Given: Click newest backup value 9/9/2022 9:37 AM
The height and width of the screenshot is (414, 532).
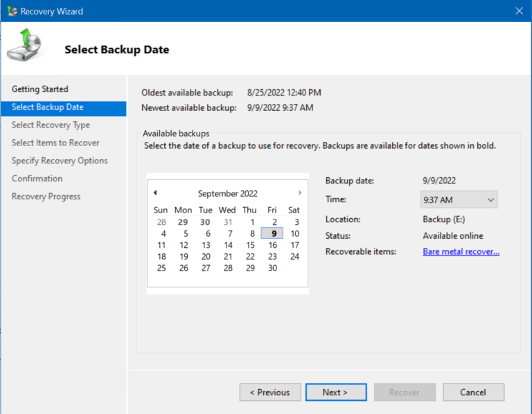Looking at the screenshot, I should pyautogui.click(x=280, y=108).
